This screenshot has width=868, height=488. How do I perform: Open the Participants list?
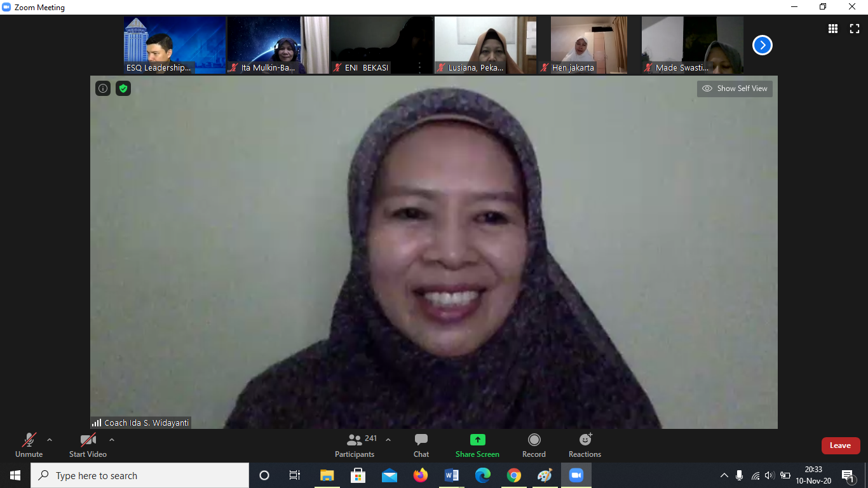tap(355, 445)
